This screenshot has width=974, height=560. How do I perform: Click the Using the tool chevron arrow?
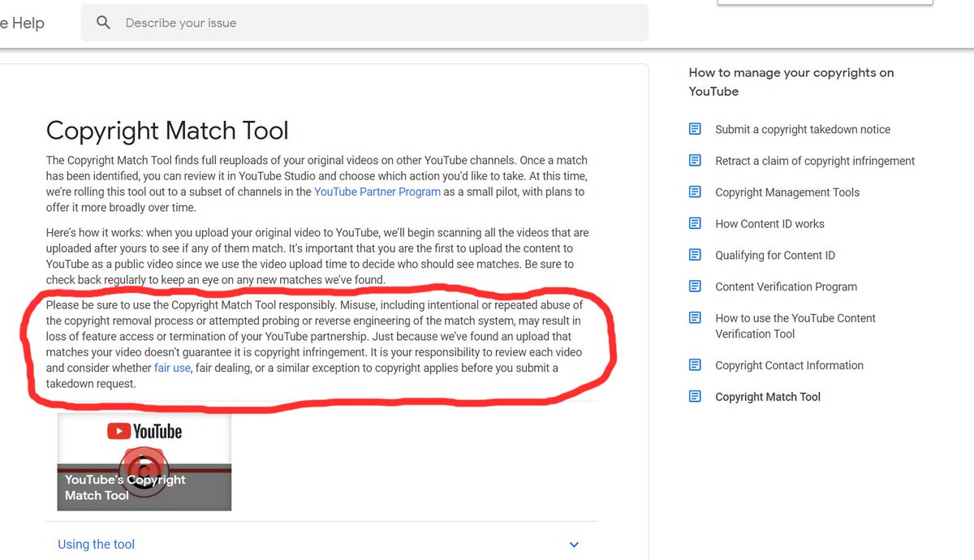[574, 545]
